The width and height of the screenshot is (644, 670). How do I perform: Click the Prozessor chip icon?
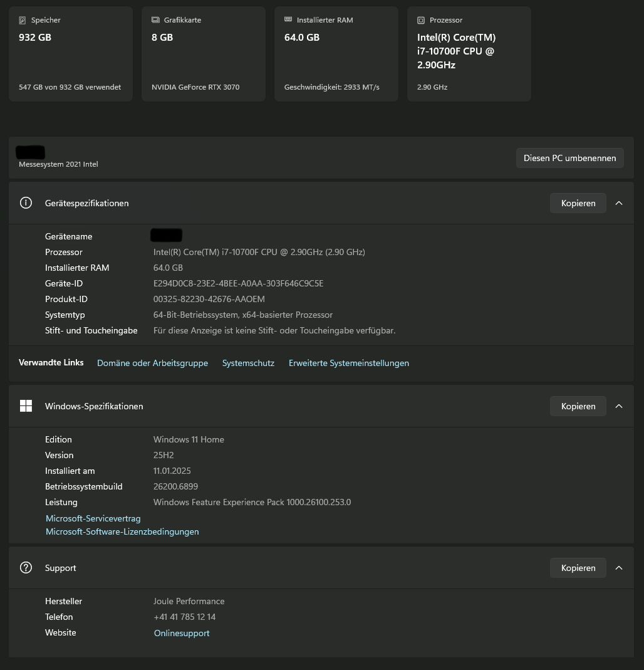pos(421,20)
